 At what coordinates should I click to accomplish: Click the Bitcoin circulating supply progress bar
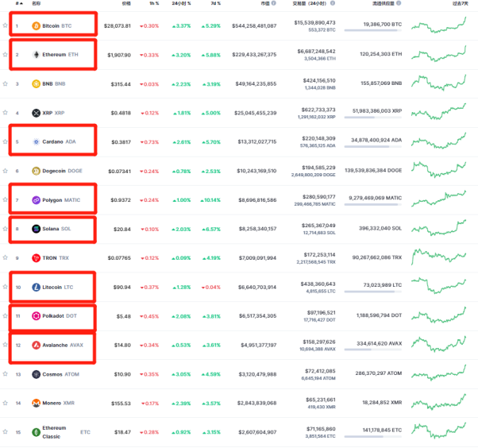coord(373,30)
